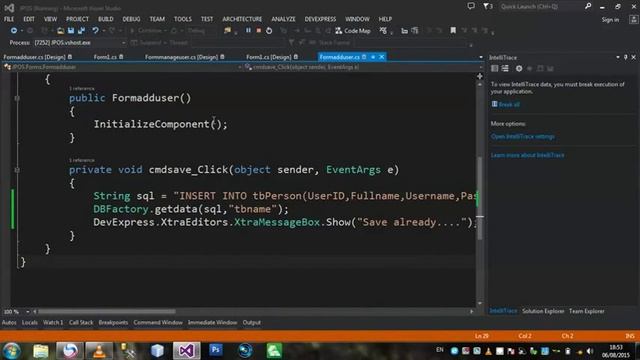
Task: Open the TOOLS menu
Action: click(x=182, y=19)
